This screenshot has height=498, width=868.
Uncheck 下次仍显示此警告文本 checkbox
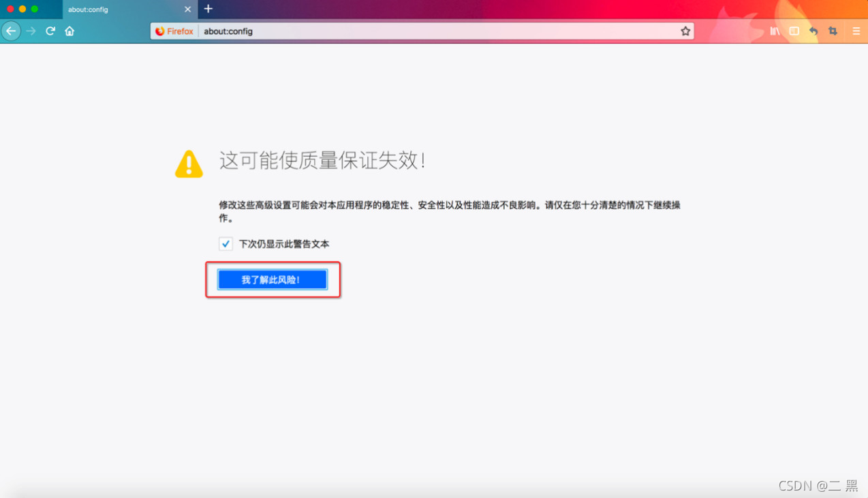(226, 243)
